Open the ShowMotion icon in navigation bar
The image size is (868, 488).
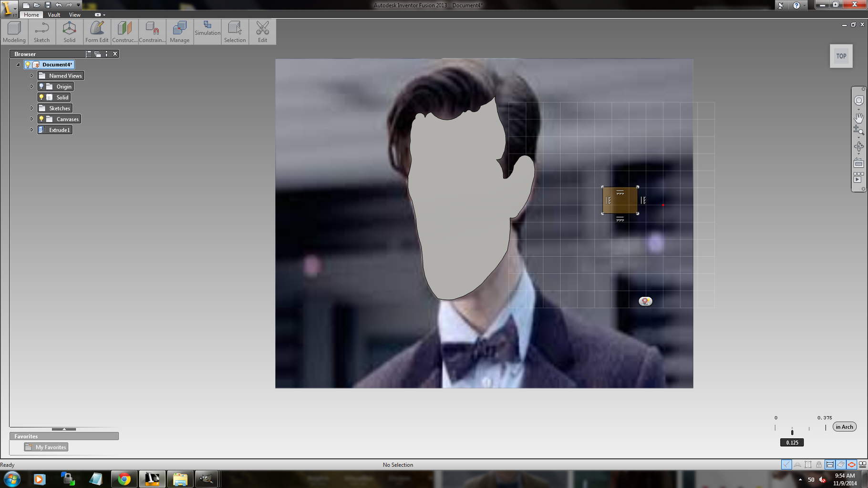tap(858, 177)
